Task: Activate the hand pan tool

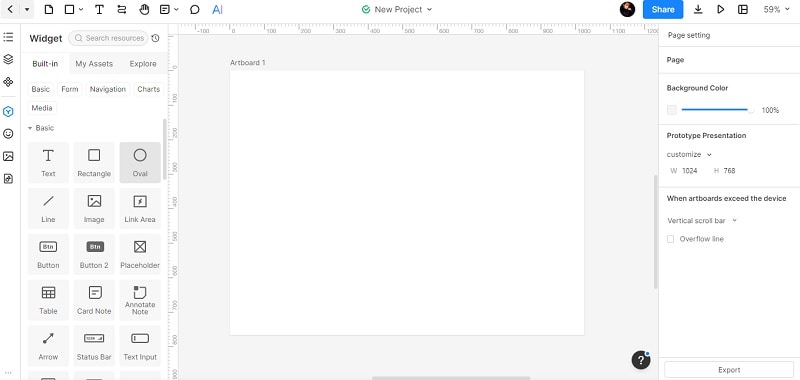Action: pyautogui.click(x=144, y=9)
